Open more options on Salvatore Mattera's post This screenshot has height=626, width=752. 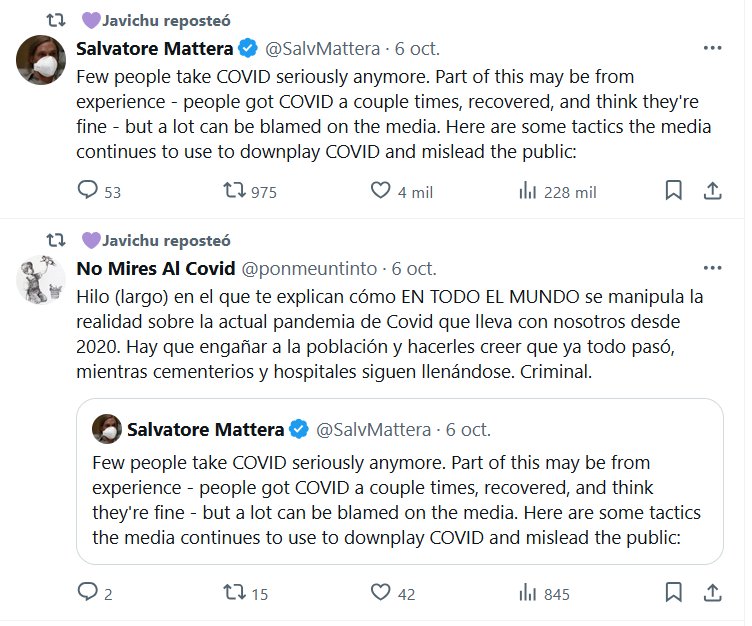click(x=712, y=48)
